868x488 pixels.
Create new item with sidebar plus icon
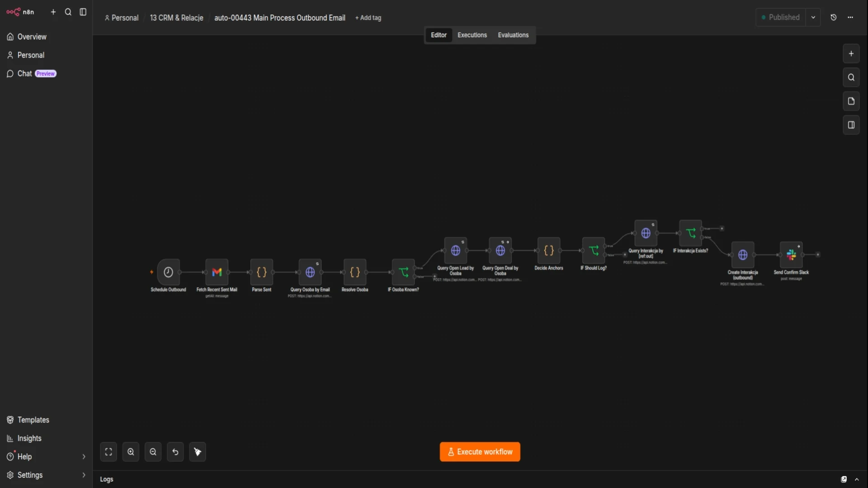click(53, 12)
